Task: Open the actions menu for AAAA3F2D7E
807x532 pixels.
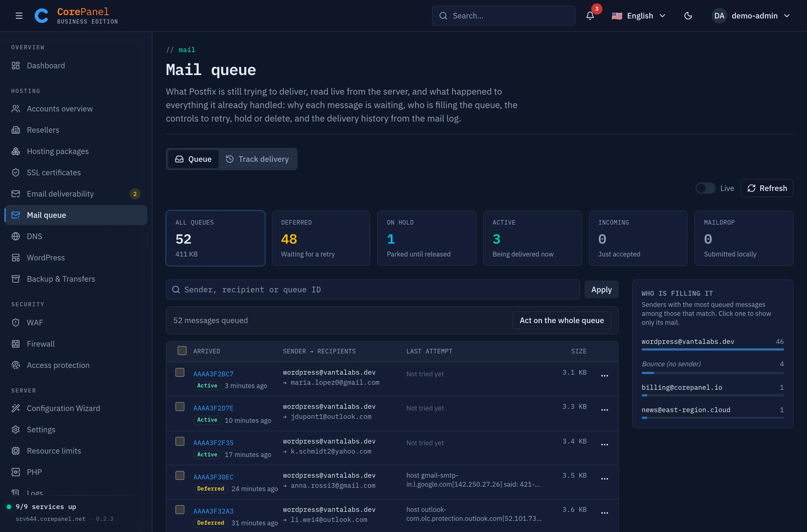Action: click(x=605, y=410)
